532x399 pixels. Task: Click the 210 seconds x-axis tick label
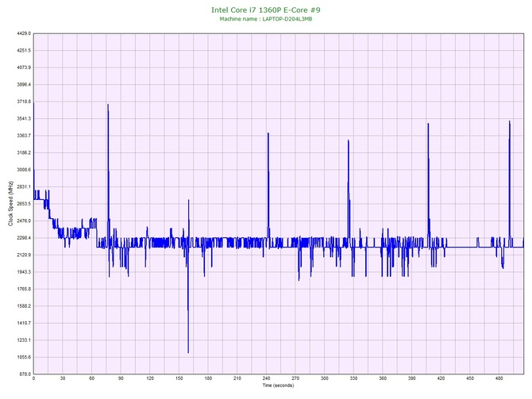coord(237,378)
